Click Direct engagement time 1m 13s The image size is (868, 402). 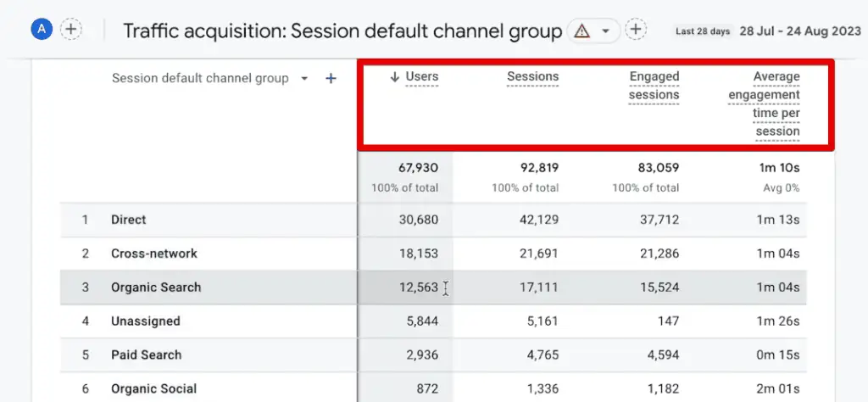pos(778,220)
